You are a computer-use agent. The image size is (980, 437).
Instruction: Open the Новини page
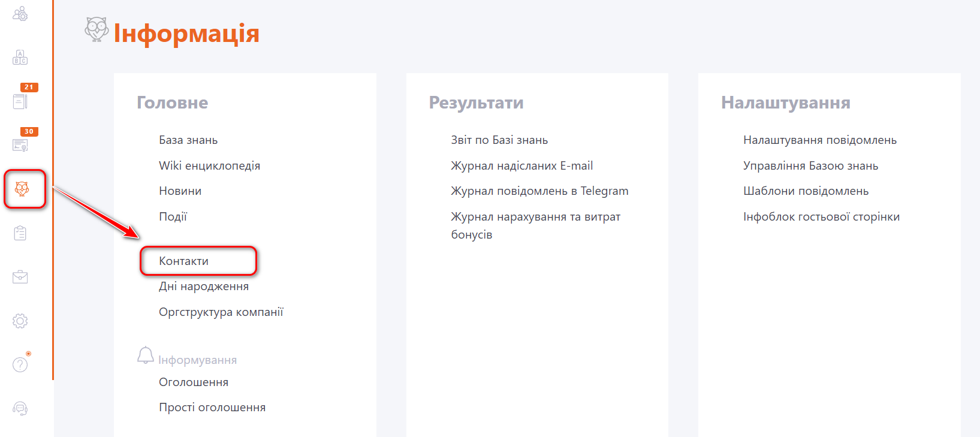tap(180, 191)
